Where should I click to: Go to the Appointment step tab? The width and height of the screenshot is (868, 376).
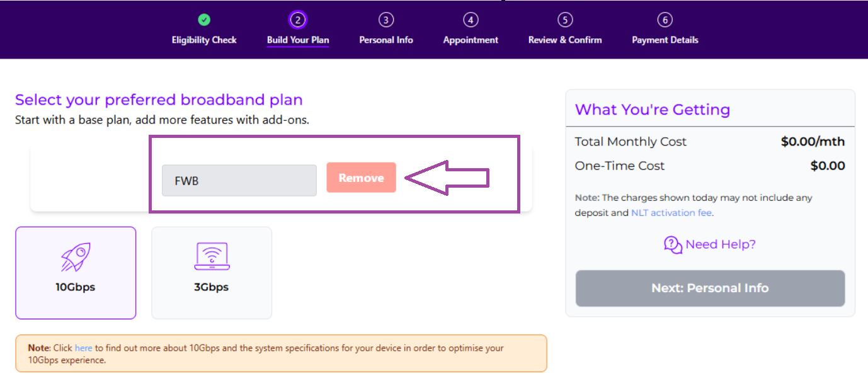pos(471,40)
